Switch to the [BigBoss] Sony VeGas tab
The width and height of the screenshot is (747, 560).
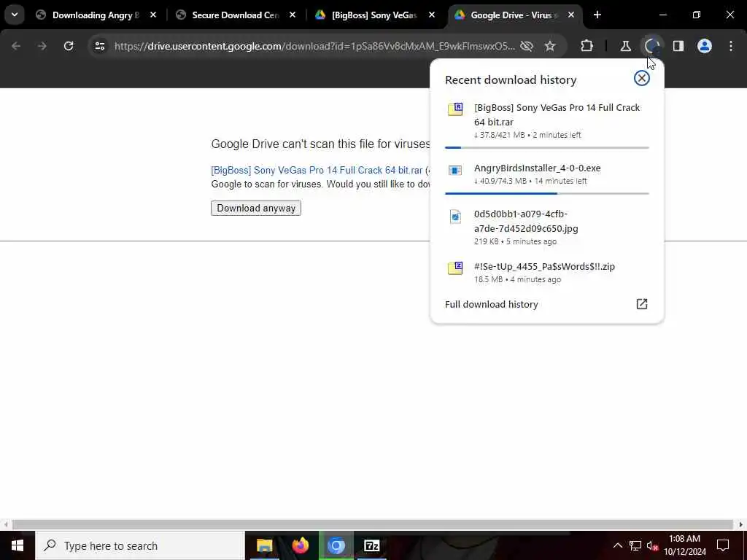pyautogui.click(x=374, y=15)
